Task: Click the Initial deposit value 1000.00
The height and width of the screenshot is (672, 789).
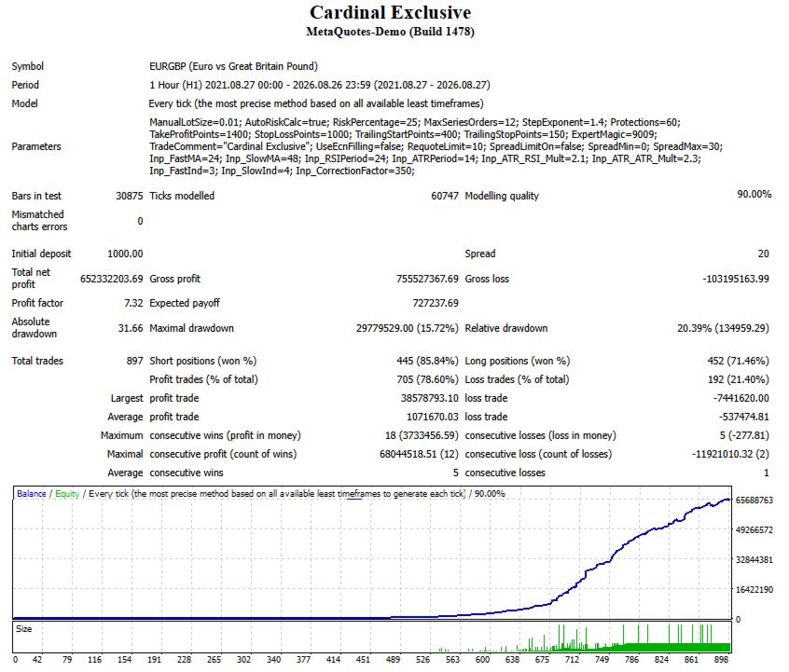Action: 125,254
